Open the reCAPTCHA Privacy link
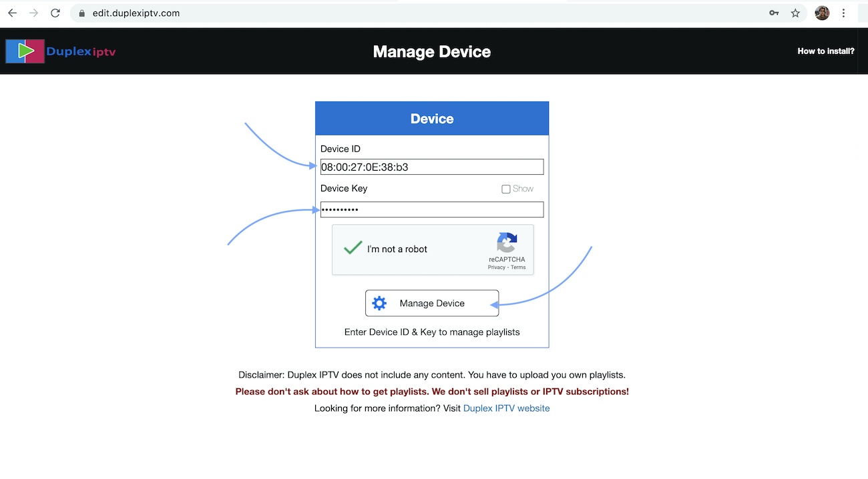This screenshot has height=479, width=868. pyautogui.click(x=496, y=268)
